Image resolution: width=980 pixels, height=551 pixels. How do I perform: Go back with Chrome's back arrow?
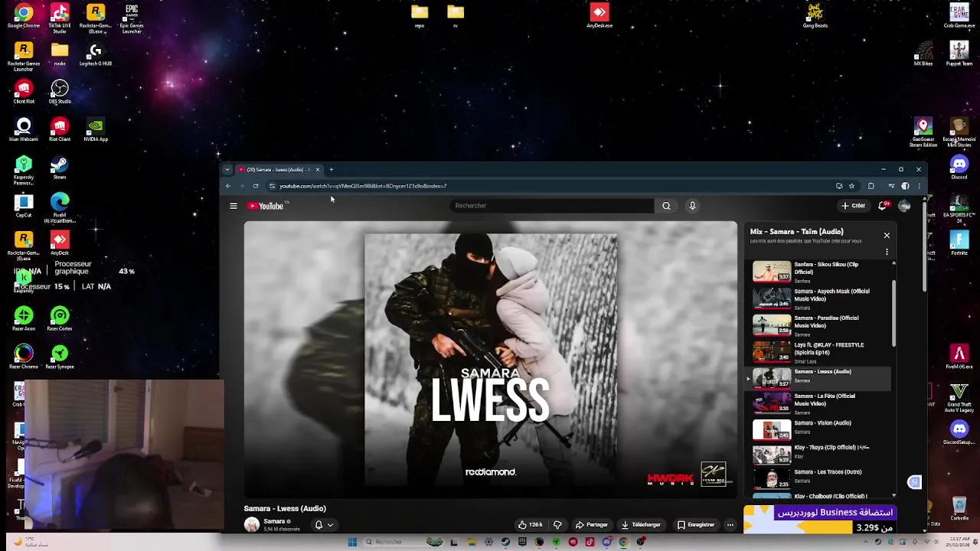point(228,186)
